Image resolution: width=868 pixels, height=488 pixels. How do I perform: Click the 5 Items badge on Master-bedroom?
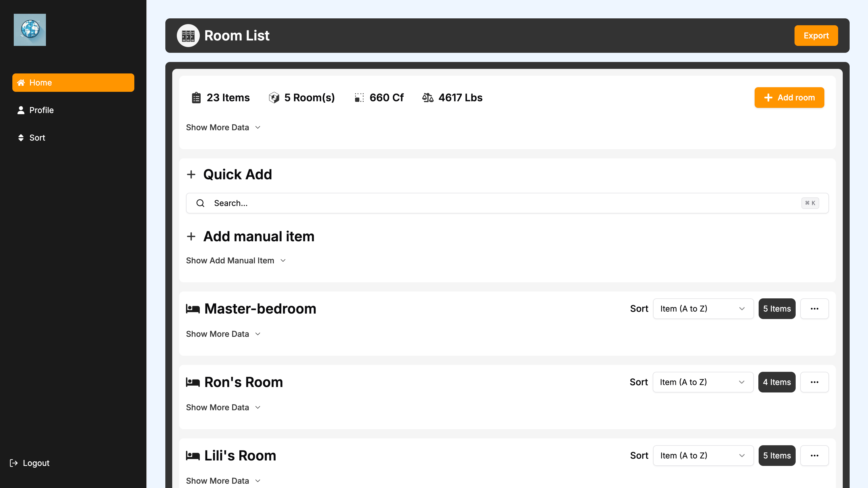tap(777, 308)
